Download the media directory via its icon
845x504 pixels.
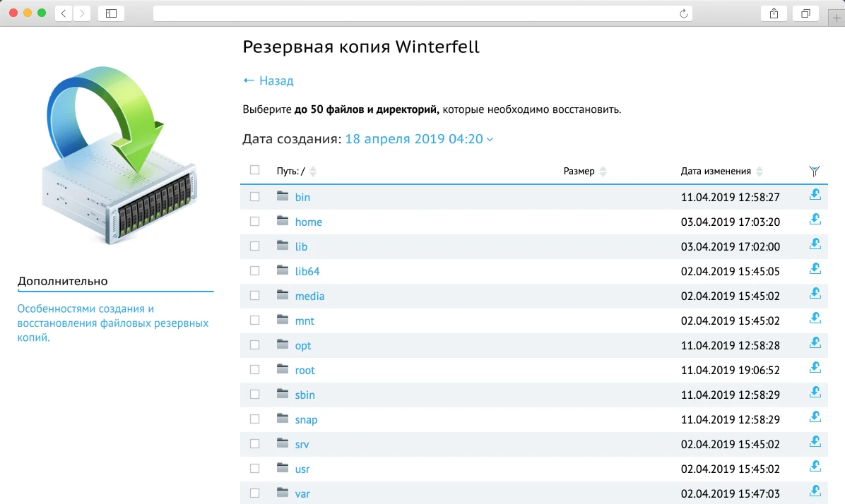click(x=815, y=294)
